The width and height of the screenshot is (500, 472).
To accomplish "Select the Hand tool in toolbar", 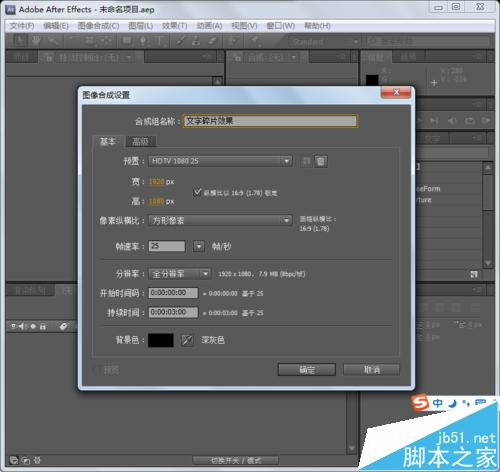I will 36,41.
